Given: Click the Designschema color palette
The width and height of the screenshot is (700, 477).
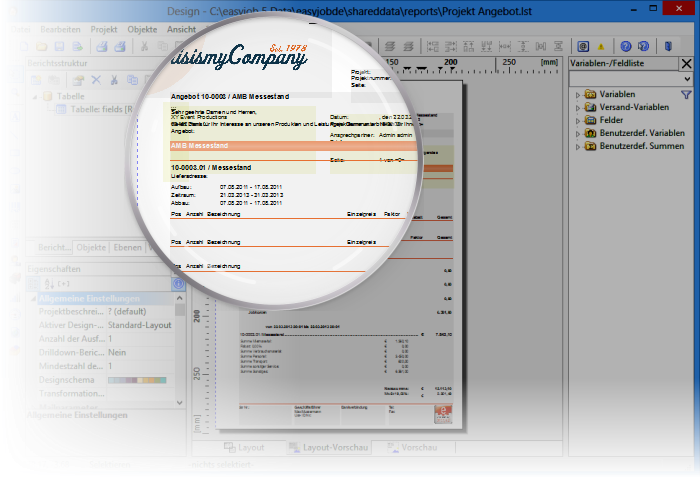Looking at the screenshot, I should tap(138, 381).
